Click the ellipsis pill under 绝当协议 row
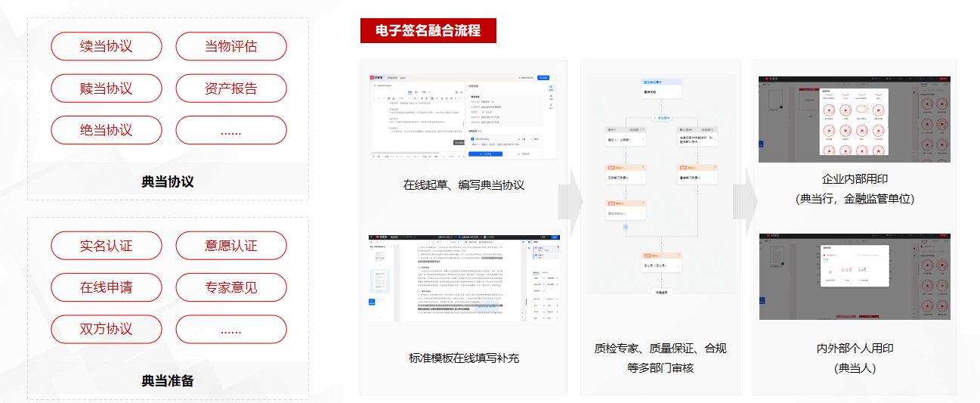Viewport: 980px width, 403px height. 231,130
